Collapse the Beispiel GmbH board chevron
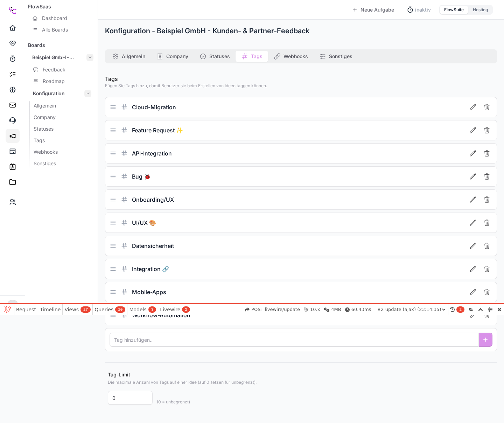 click(90, 57)
